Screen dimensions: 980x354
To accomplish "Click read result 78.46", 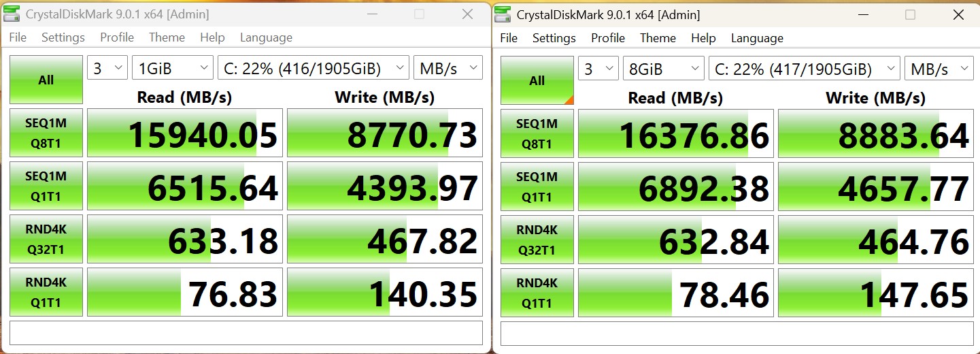I will click(676, 293).
